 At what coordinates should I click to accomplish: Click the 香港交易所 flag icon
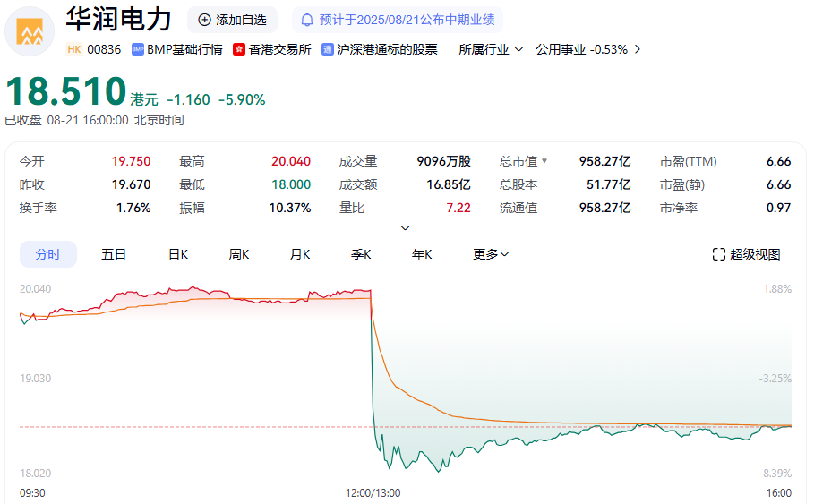[x=239, y=49]
